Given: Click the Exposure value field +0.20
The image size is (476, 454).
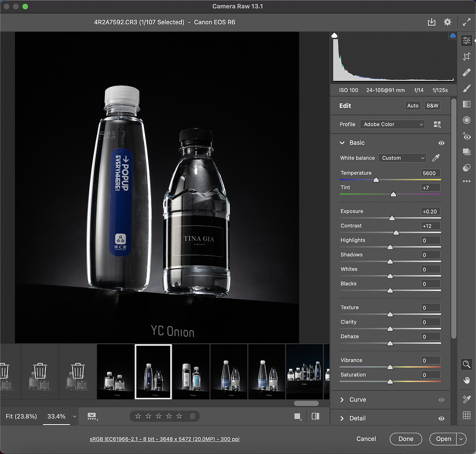Looking at the screenshot, I should pos(431,212).
